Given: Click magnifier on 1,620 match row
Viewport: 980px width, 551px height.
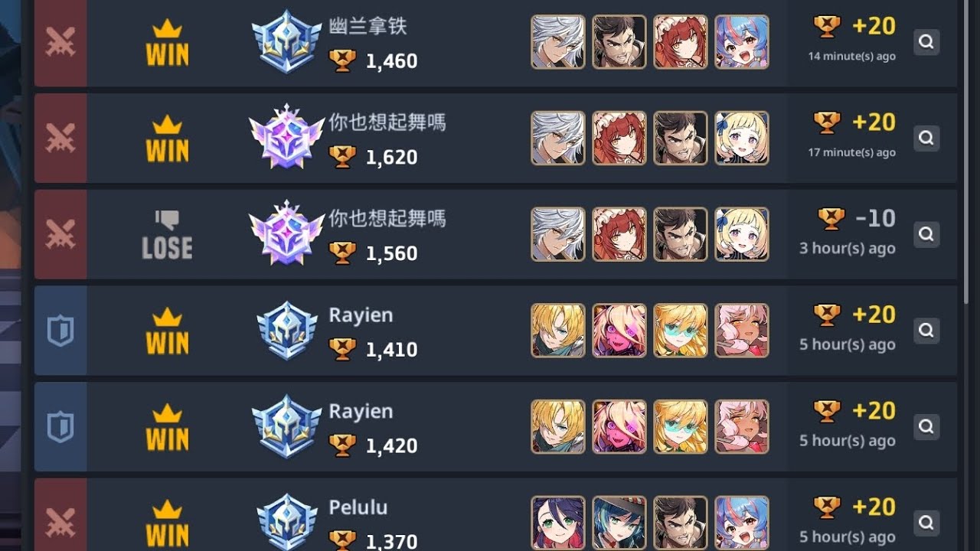Looking at the screenshot, I should pyautogui.click(x=926, y=138).
